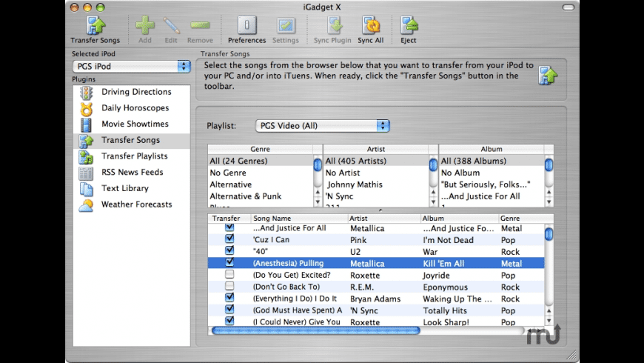Check transfer for (Don't Go Back To)
The width and height of the screenshot is (644, 363).
tap(229, 286)
